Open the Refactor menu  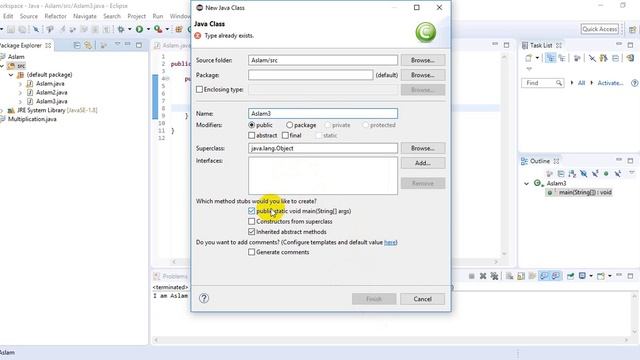55,16
